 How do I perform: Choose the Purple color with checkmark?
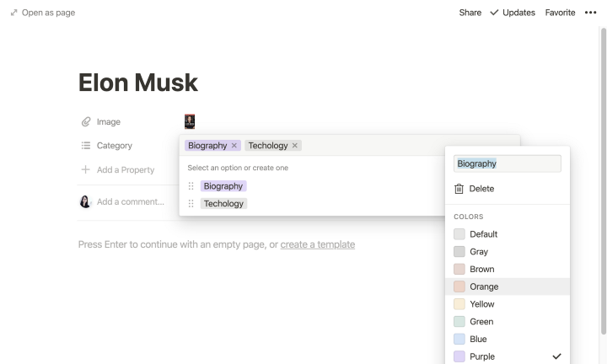click(482, 356)
